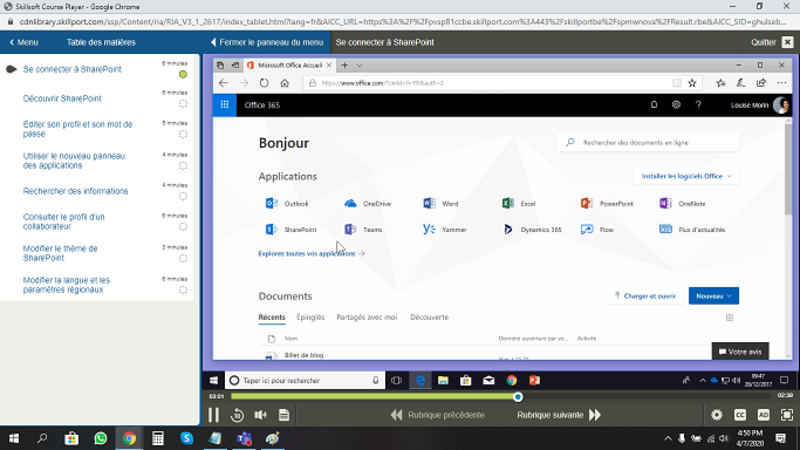Select lesson Modifier le thème de SharePoint
The height and width of the screenshot is (450, 800).
tap(60, 253)
